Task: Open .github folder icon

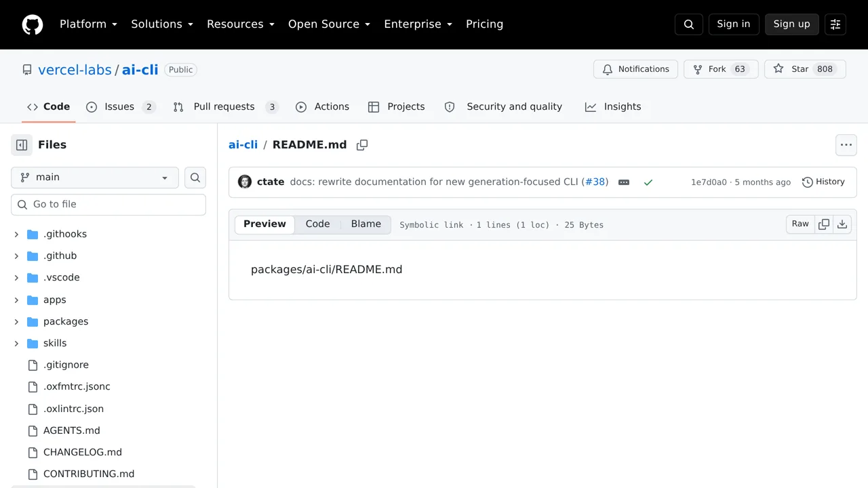Action: point(33,256)
